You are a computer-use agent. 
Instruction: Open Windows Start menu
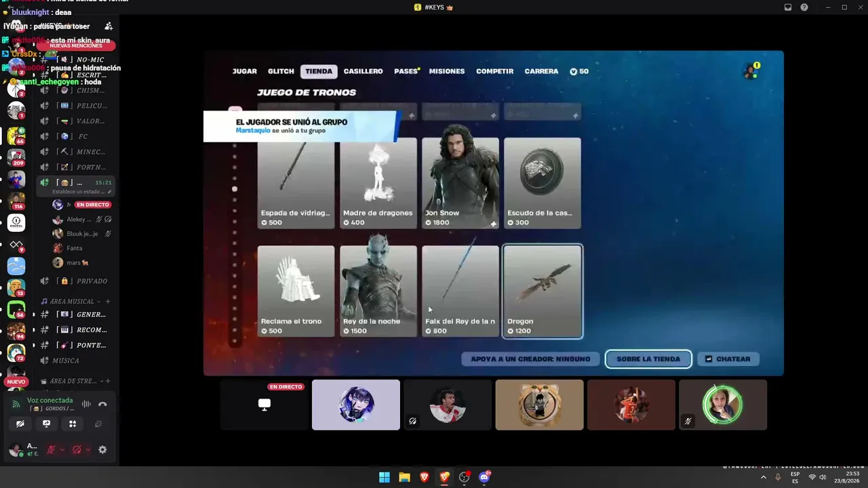[384, 477]
